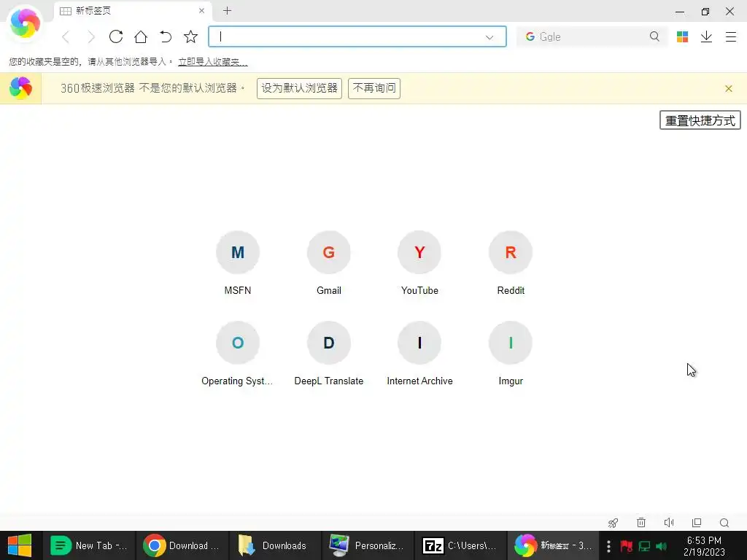Click the system volume tray icon
This screenshot has width=747, height=560.
(x=661, y=546)
